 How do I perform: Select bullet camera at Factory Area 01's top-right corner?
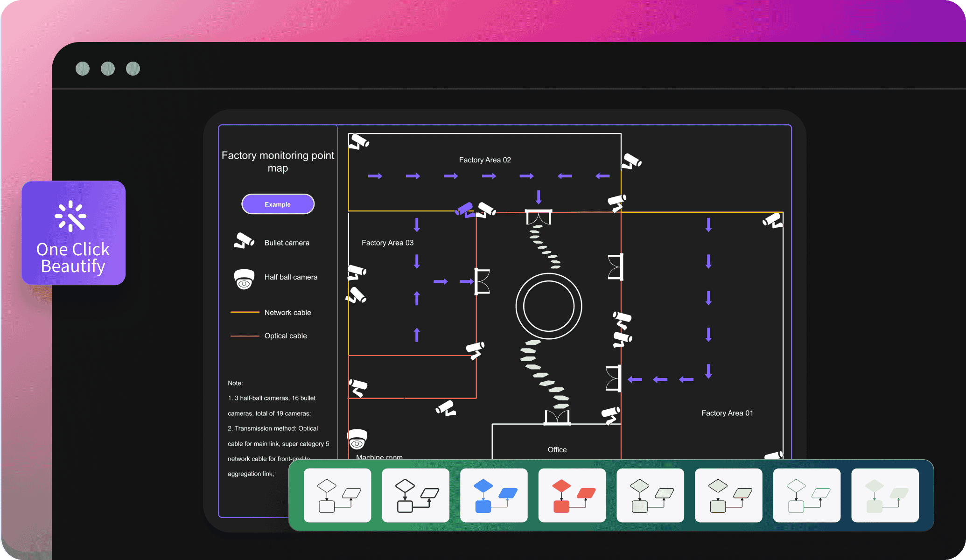[x=773, y=220]
